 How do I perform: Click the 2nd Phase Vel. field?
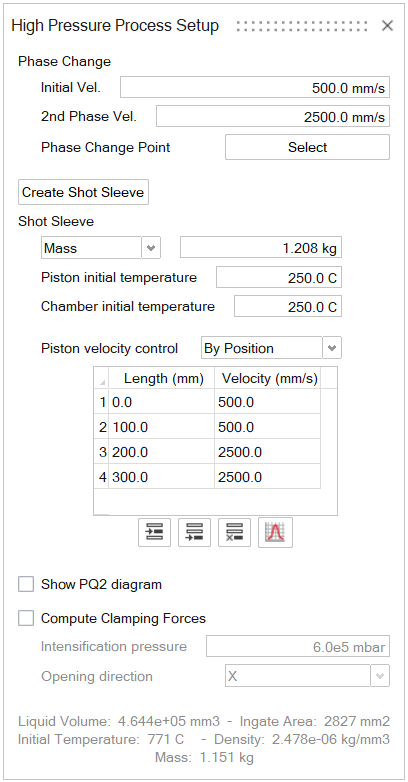273,117
